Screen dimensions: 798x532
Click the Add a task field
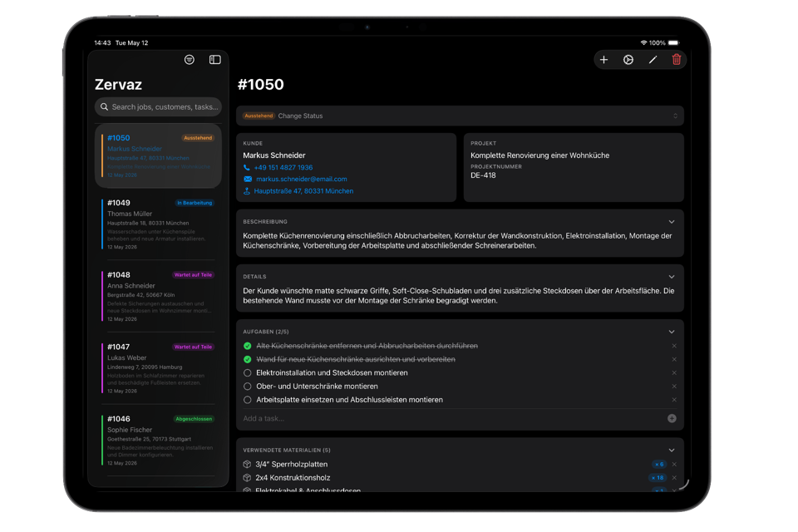coord(452,418)
